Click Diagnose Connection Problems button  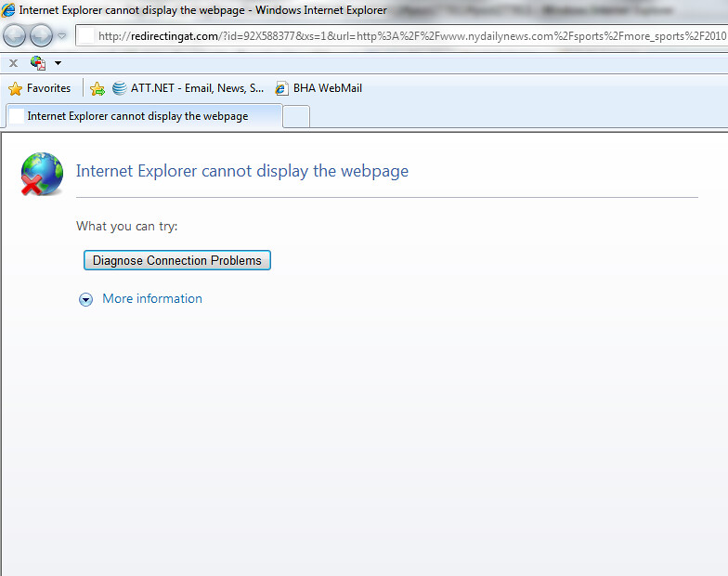click(x=176, y=260)
